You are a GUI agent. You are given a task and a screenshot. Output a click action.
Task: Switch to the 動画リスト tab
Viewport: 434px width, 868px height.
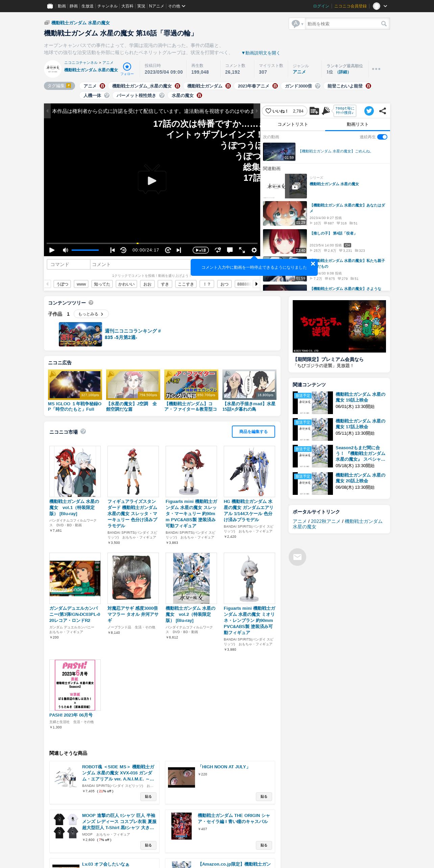tap(358, 124)
